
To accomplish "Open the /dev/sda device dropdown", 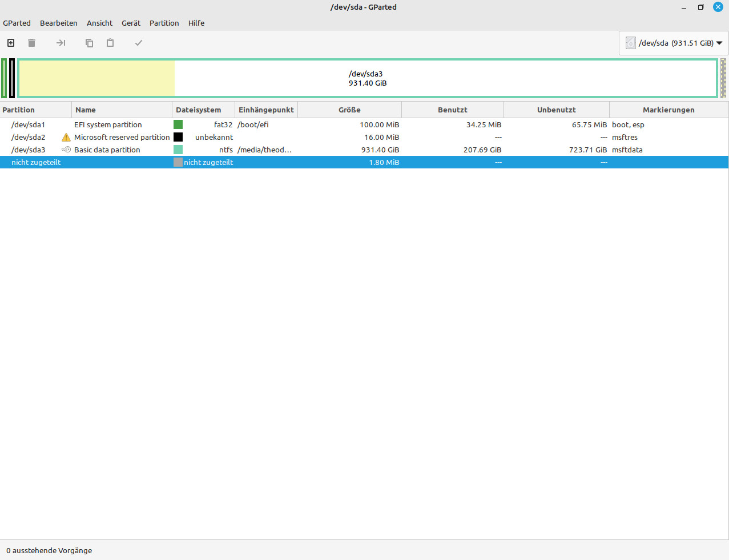I will (x=674, y=43).
